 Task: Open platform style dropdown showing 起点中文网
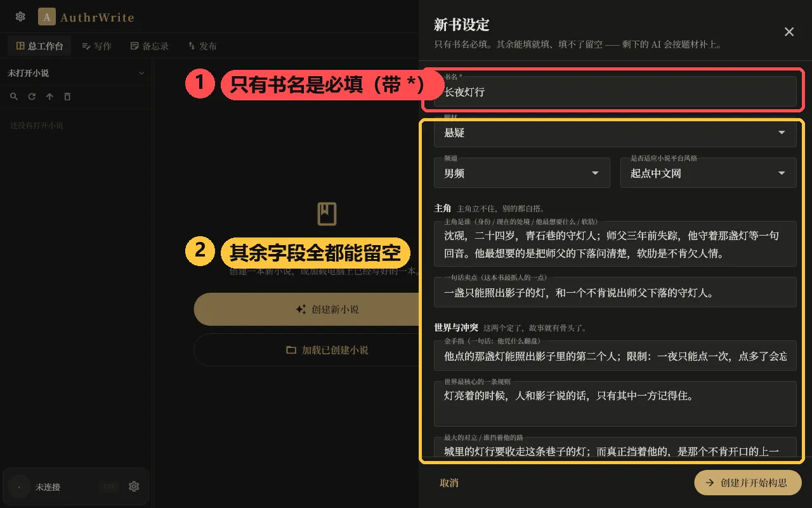(x=708, y=173)
